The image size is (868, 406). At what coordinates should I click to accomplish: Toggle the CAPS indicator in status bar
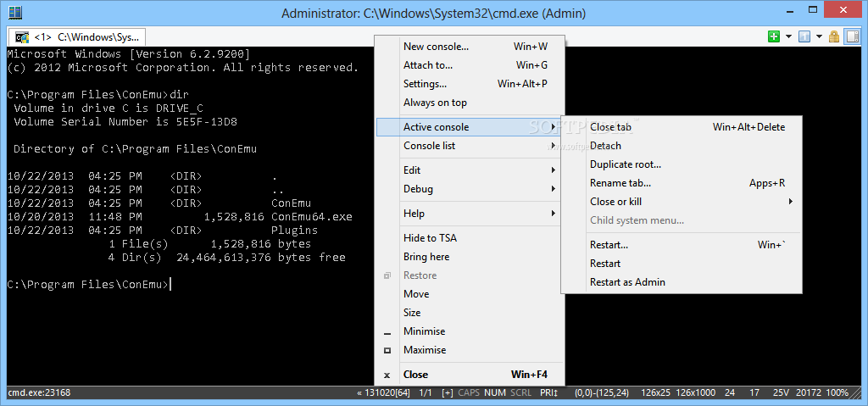(469, 392)
